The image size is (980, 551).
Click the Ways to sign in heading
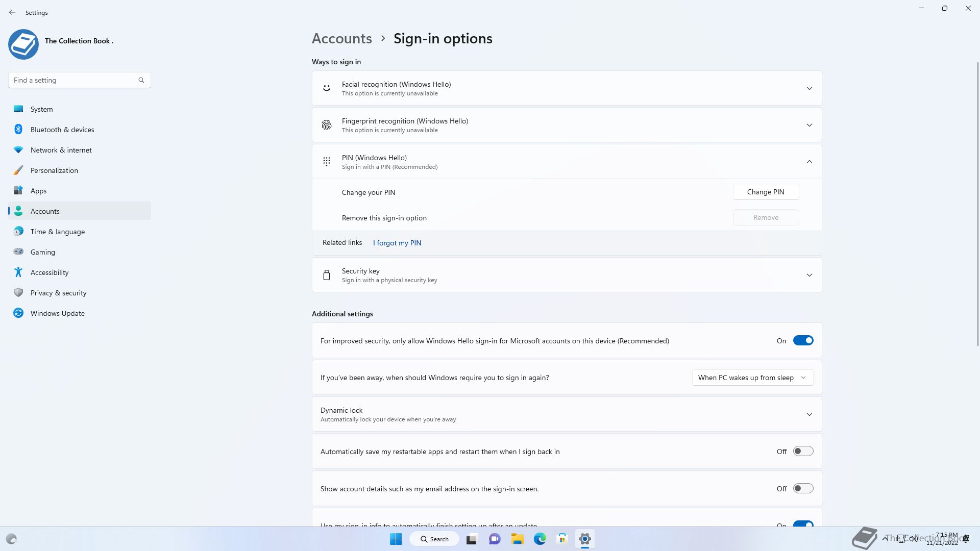coord(336,62)
